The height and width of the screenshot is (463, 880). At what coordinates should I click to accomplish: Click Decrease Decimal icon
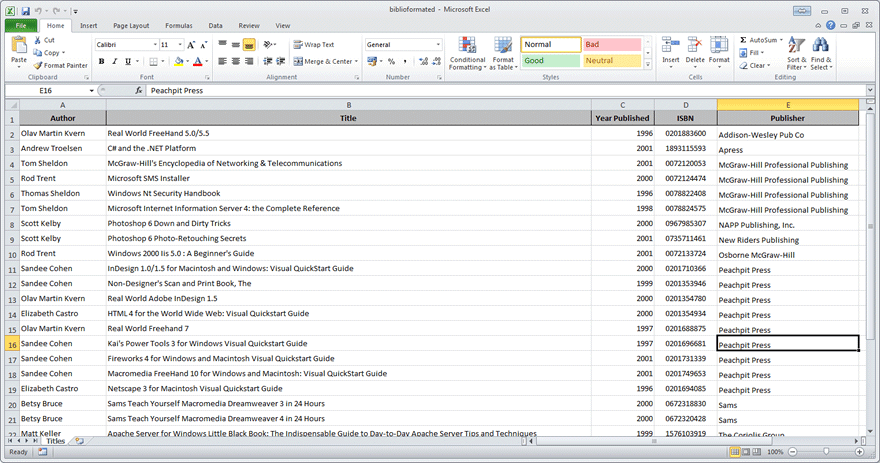[x=436, y=61]
